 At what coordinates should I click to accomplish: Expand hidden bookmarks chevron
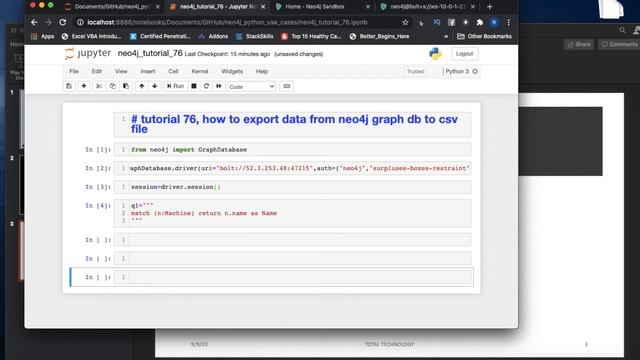click(446, 36)
